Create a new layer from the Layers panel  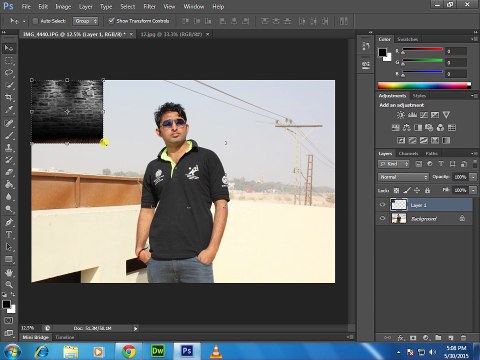click(x=450, y=338)
